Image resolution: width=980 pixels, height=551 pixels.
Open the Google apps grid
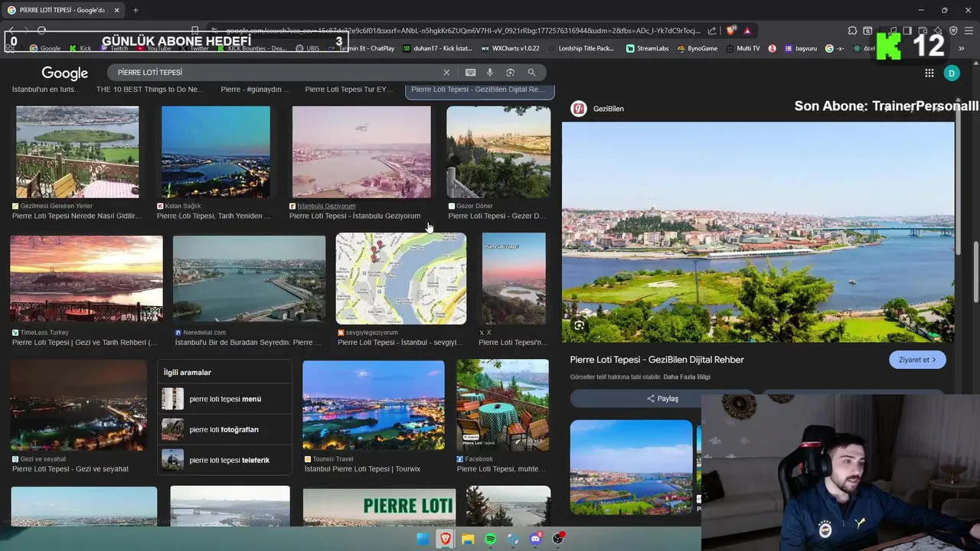[x=929, y=73]
